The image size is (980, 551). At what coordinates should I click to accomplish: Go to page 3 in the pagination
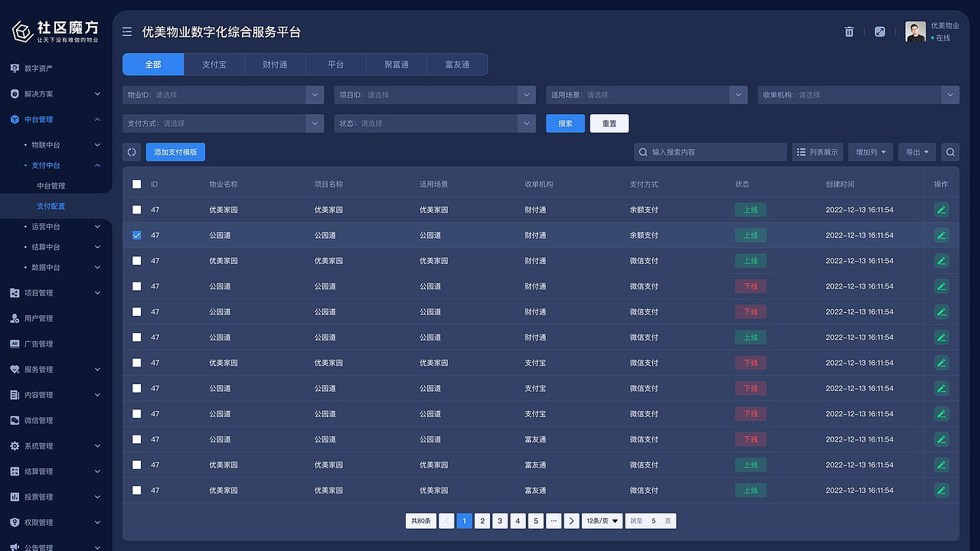click(x=500, y=520)
